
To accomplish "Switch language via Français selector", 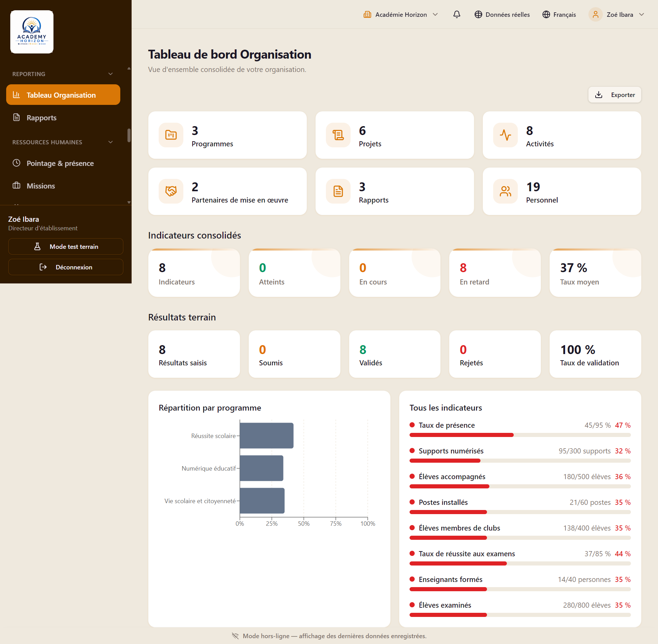I will pyautogui.click(x=559, y=14).
